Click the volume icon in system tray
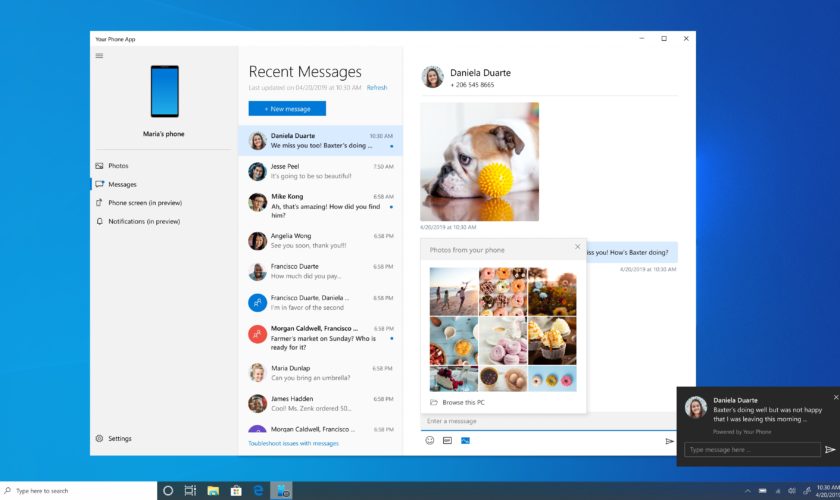 pos(791,491)
